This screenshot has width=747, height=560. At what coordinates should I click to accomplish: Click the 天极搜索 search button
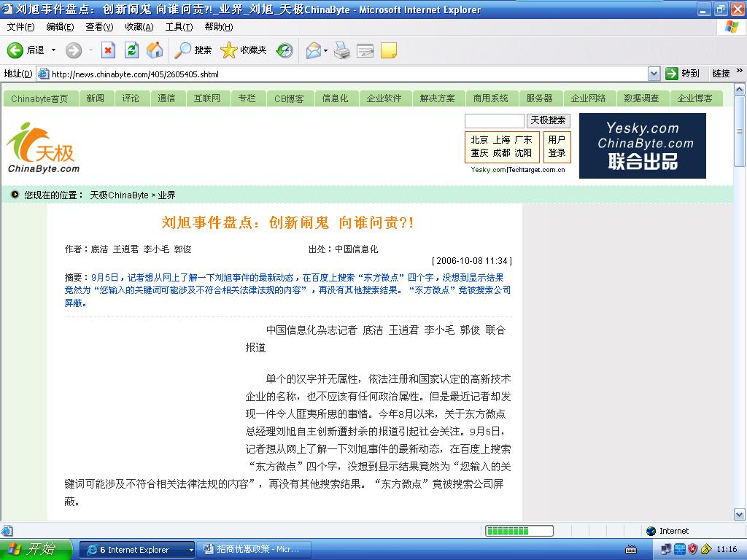pyautogui.click(x=548, y=120)
